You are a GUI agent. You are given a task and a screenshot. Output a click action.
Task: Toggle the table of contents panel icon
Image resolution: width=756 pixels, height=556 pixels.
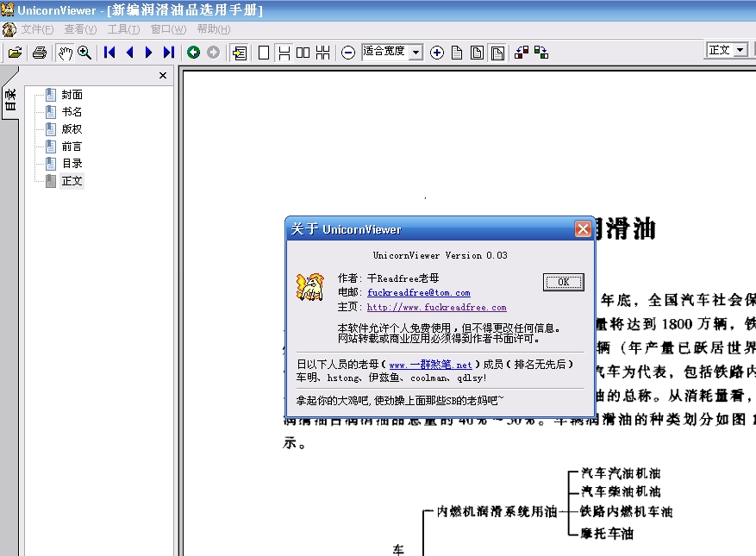(x=239, y=52)
